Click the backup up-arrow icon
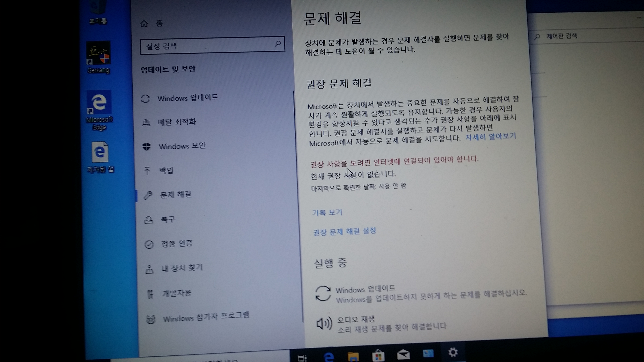This screenshot has height=362, width=644. coord(147,171)
